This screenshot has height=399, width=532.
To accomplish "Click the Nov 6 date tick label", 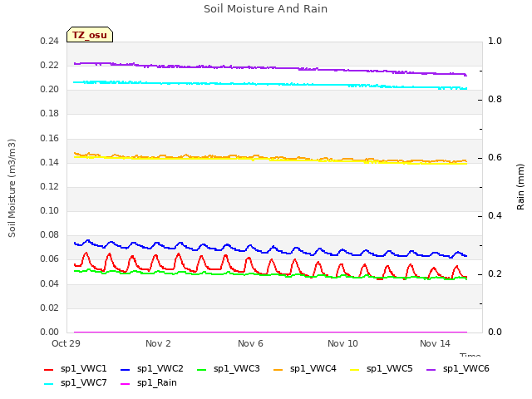I will click(250, 343).
